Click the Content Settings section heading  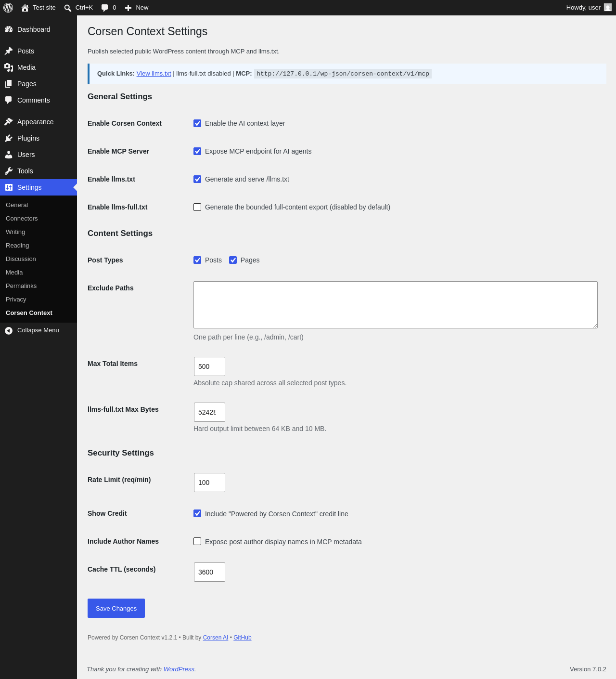pyautogui.click(x=120, y=233)
